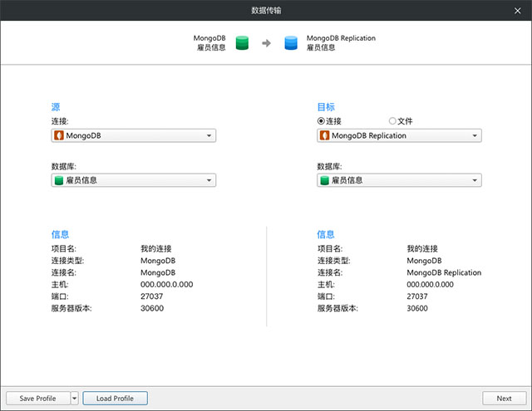Click green database icon in target database box
The width and height of the screenshot is (532, 411).
(325, 180)
